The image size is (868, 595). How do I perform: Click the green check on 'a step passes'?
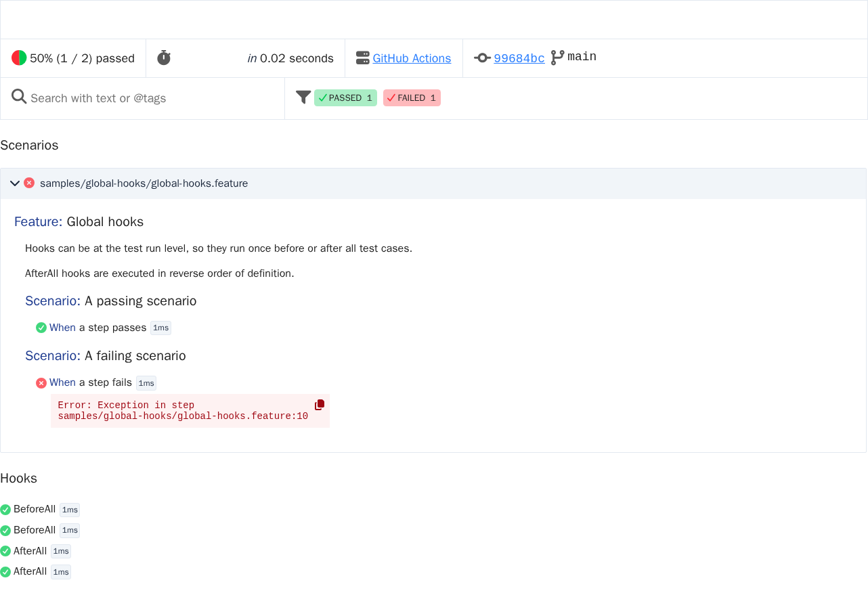[x=41, y=328]
